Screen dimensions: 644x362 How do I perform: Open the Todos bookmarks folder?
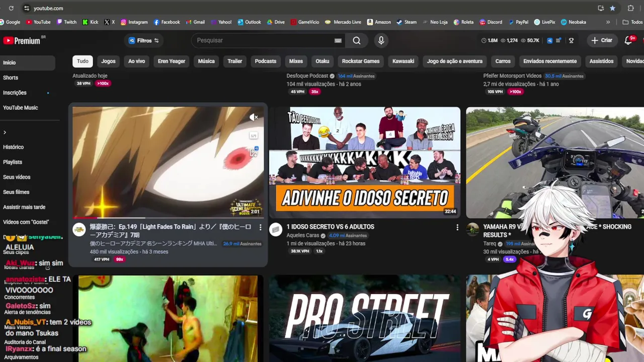632,22
